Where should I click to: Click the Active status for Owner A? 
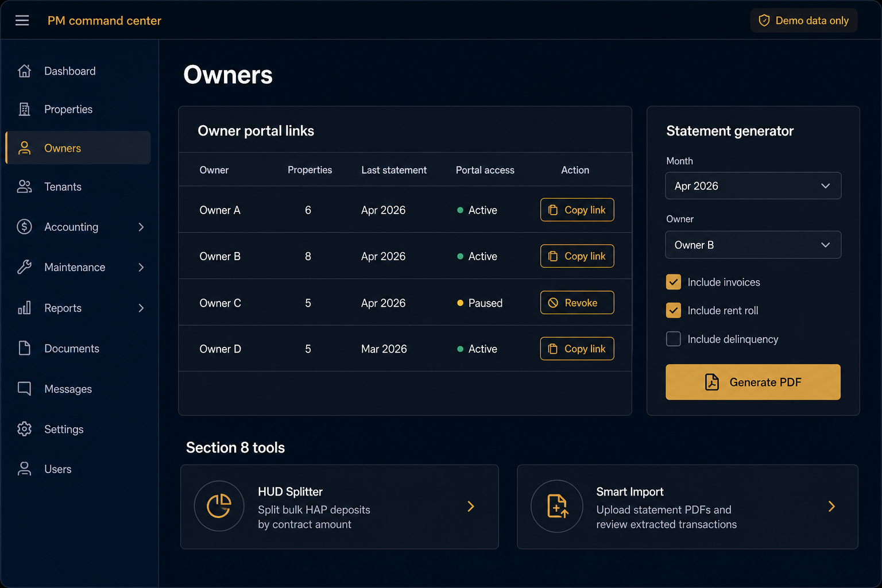click(477, 210)
